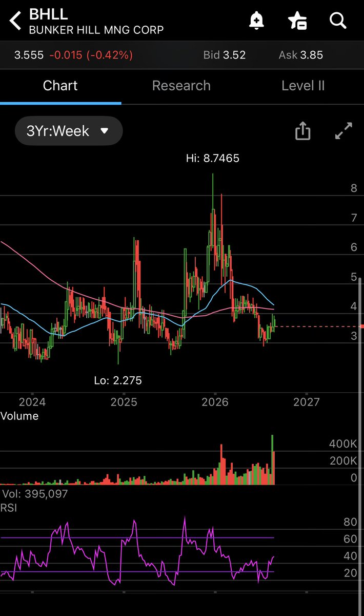Tap the 400K volume axis label
The image size is (364, 616).
[x=343, y=444]
